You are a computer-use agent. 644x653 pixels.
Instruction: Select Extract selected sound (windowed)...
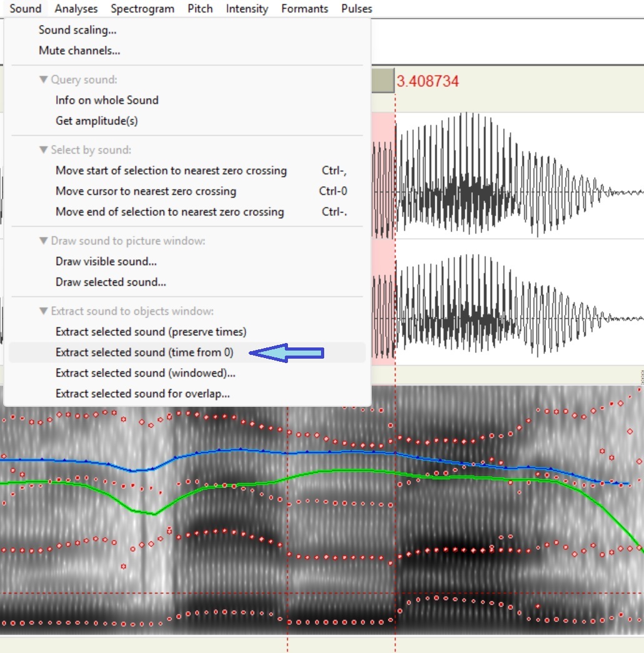[146, 373]
